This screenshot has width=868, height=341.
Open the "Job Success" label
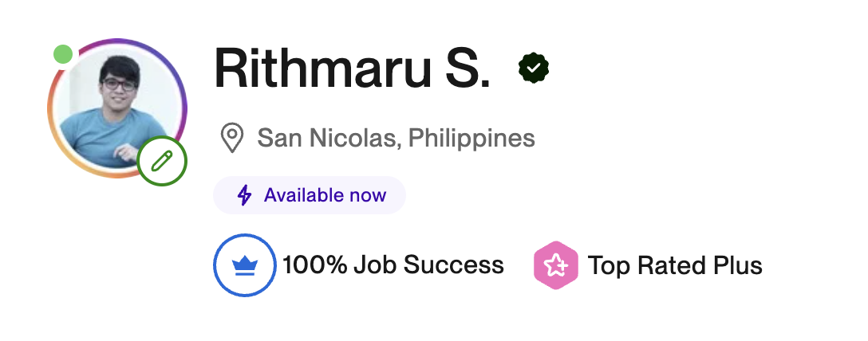[x=428, y=265]
